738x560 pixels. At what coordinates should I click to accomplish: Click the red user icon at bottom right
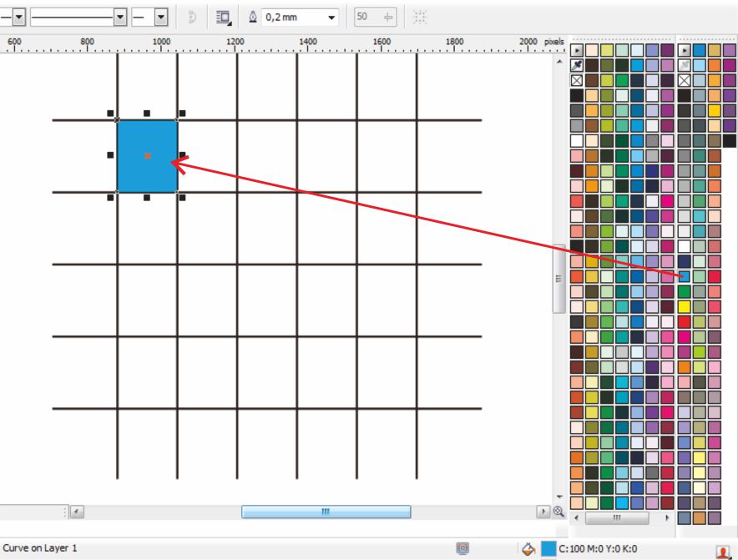coord(722,551)
